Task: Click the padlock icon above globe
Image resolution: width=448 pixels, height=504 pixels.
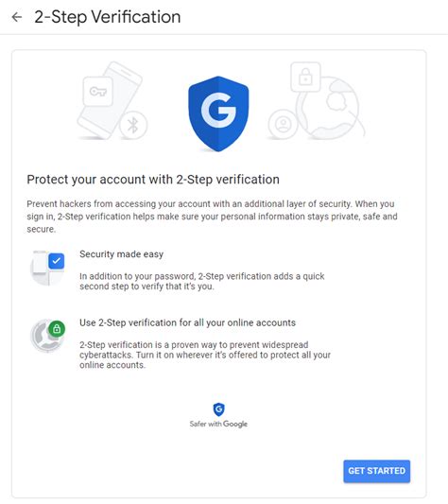Action: [x=305, y=77]
